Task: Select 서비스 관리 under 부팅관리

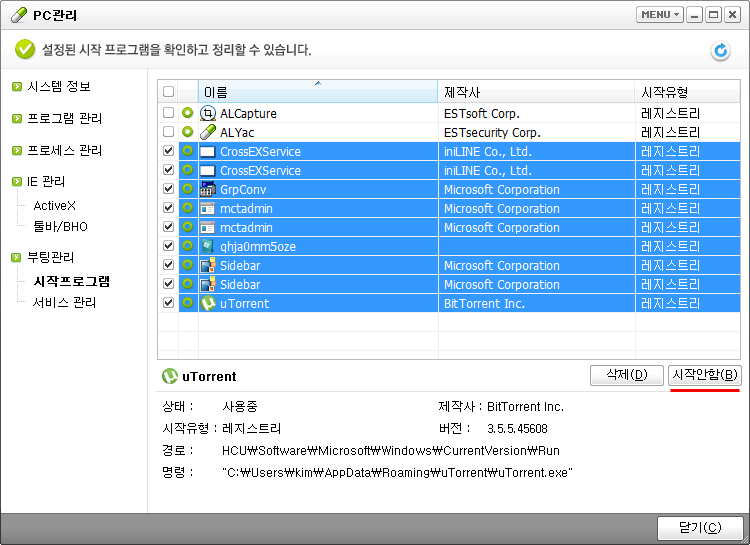Action: pyautogui.click(x=64, y=302)
